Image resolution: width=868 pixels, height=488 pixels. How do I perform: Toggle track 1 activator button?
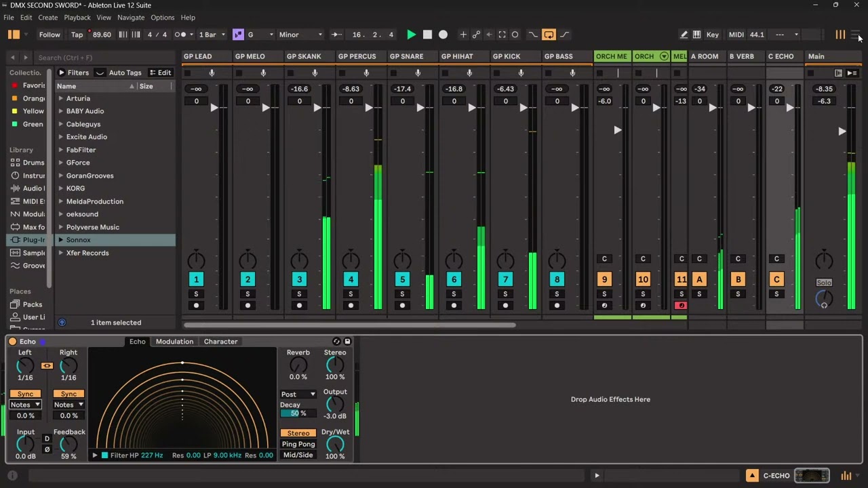[x=196, y=279]
